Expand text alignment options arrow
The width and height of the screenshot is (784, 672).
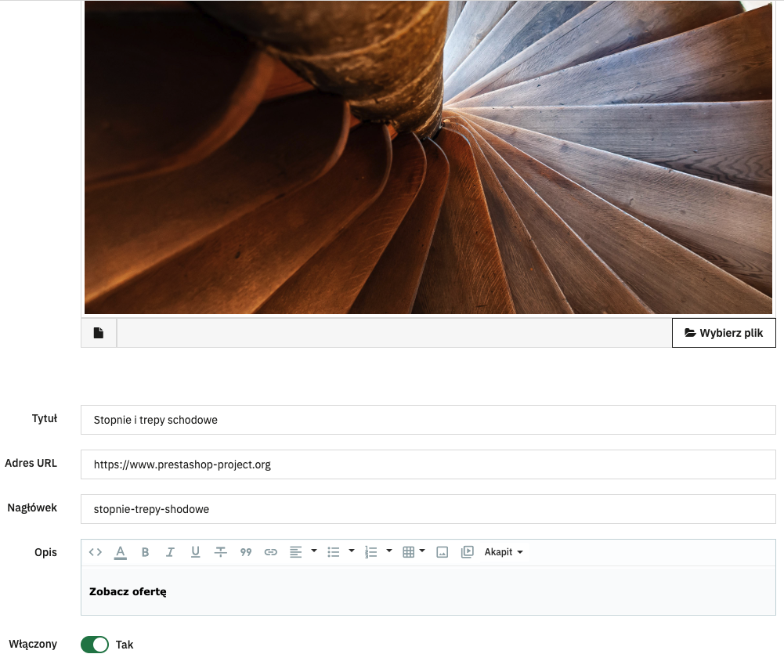pos(314,551)
